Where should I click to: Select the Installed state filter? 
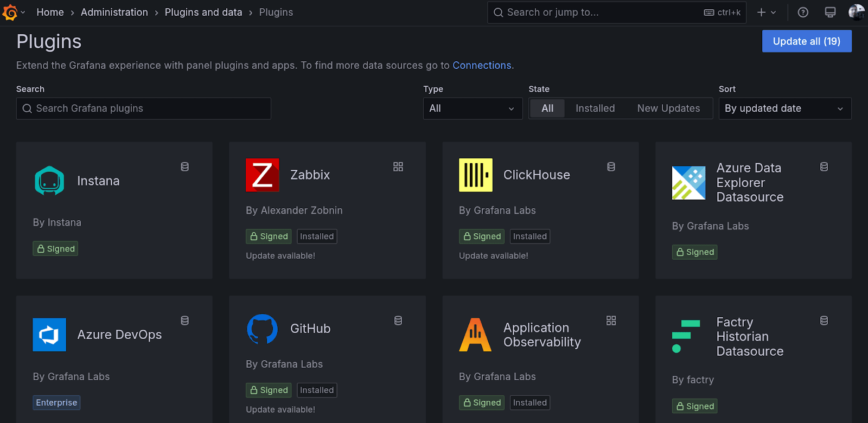595,108
